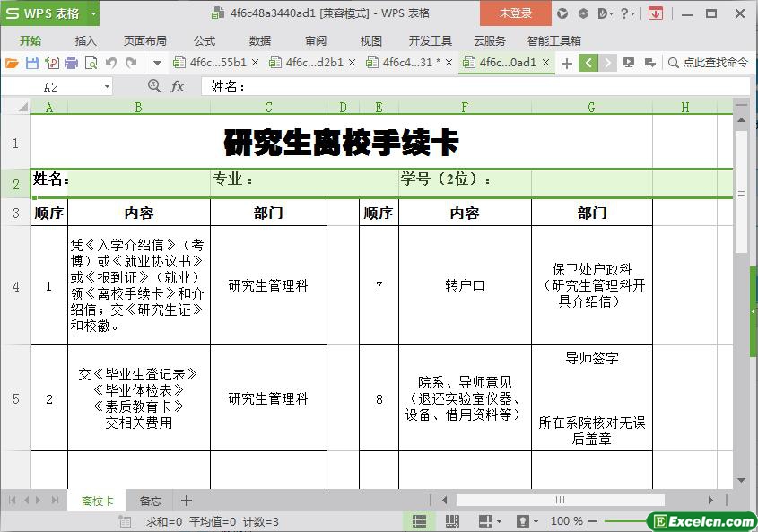Print using the printer icon
This screenshot has width=758, height=532.
[x=71, y=63]
